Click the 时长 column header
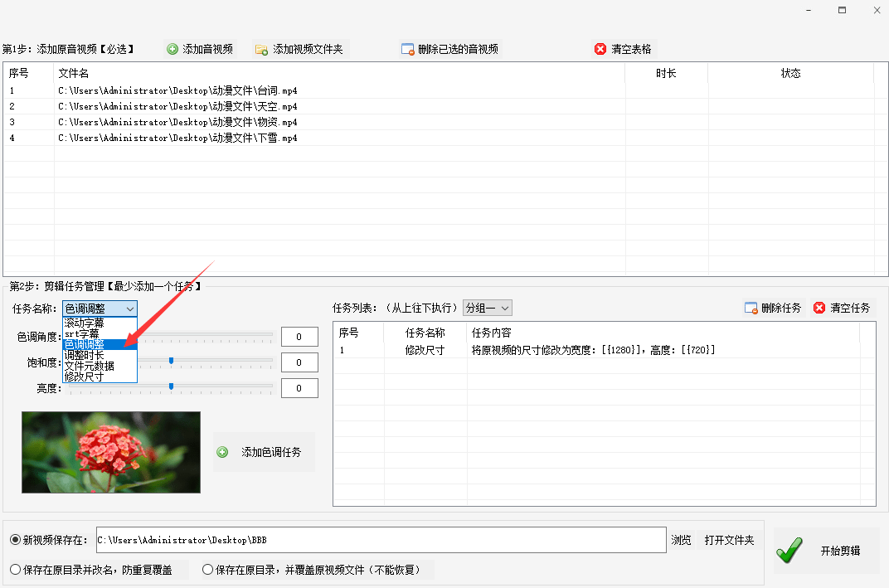889x588 pixels. click(x=666, y=73)
